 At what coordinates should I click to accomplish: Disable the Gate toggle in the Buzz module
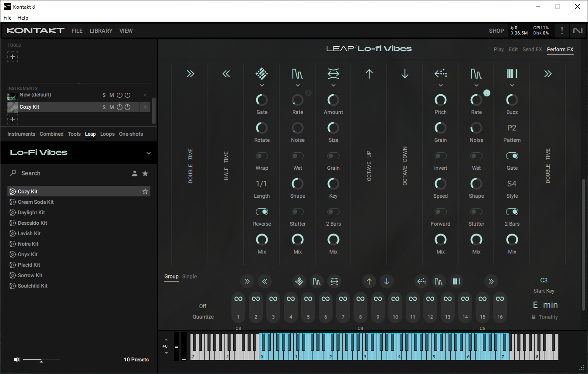pyautogui.click(x=512, y=156)
